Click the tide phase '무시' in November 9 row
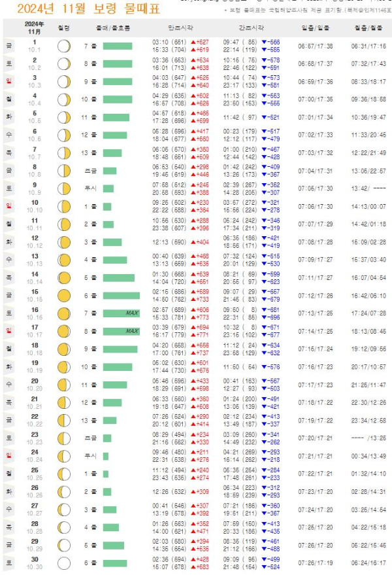 tap(91, 188)
